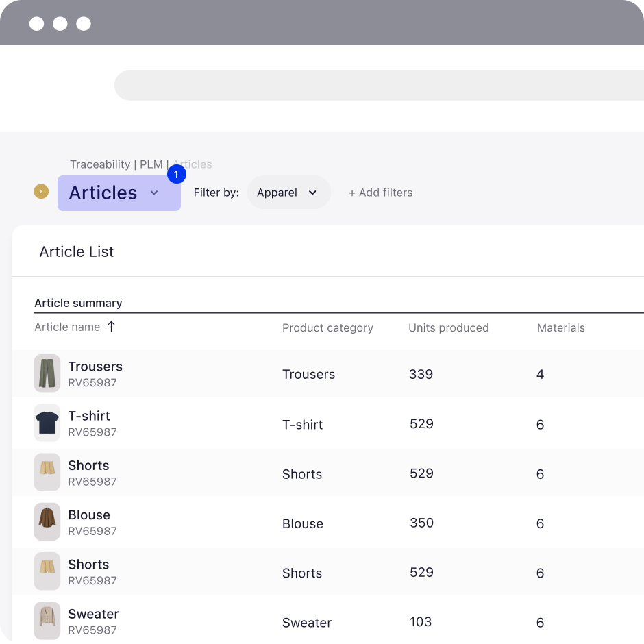Click the 339 units produced value
Screen dimensions: 644x644
[x=421, y=375]
